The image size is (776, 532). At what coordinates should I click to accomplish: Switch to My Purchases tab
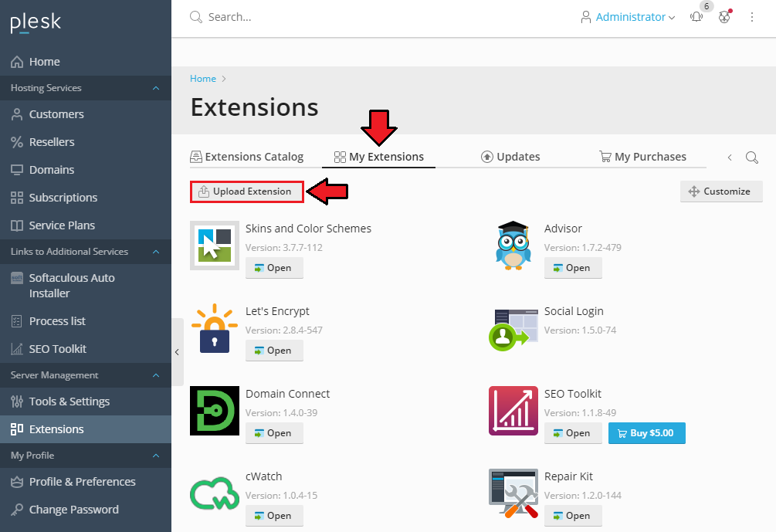click(x=642, y=157)
